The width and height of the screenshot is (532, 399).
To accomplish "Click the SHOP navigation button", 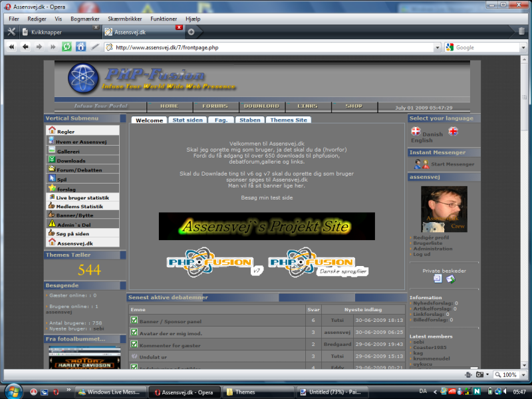I will point(354,106).
